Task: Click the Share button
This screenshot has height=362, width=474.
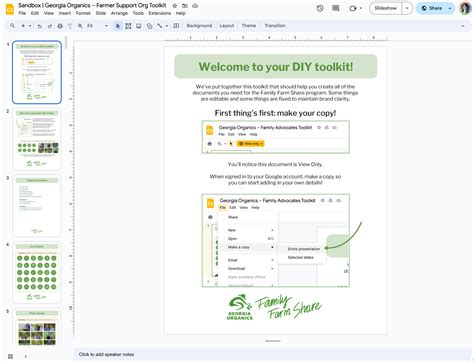Action: (x=432, y=8)
